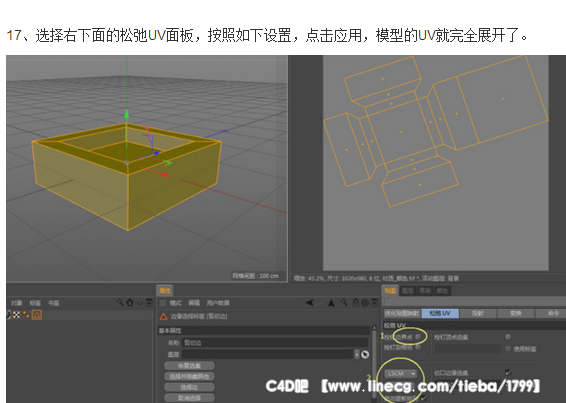Click the 网格间距: 100 cm viewport label
566x403 pixels.
click(x=256, y=276)
